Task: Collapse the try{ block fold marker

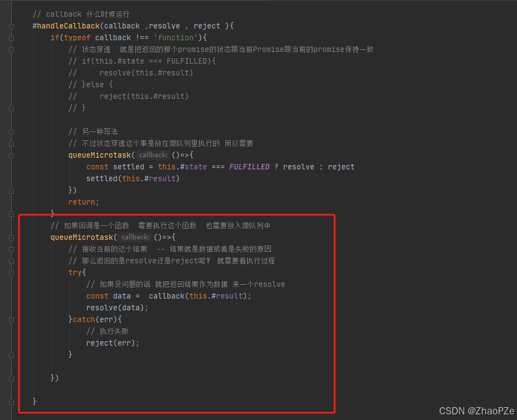Action: [11, 273]
